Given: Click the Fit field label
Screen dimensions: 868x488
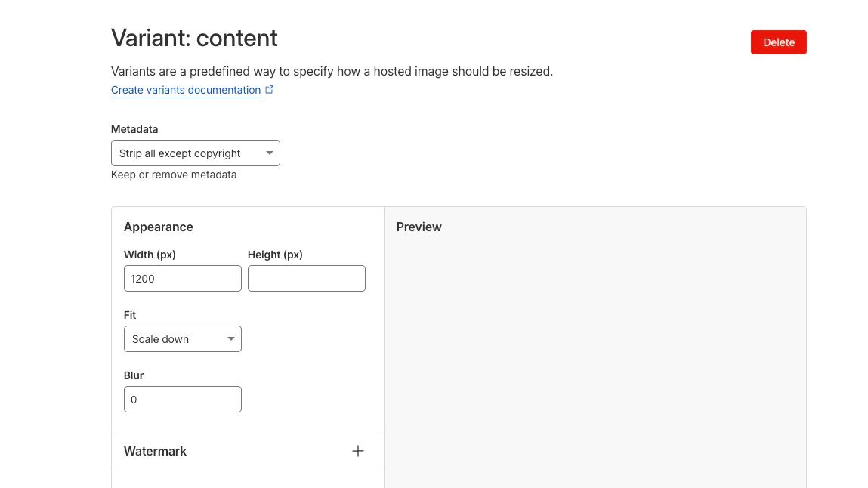Looking at the screenshot, I should tap(130, 315).
